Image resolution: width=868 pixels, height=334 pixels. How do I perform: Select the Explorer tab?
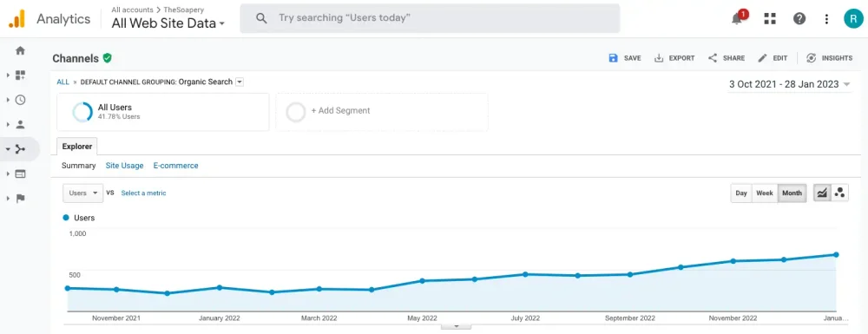click(77, 146)
